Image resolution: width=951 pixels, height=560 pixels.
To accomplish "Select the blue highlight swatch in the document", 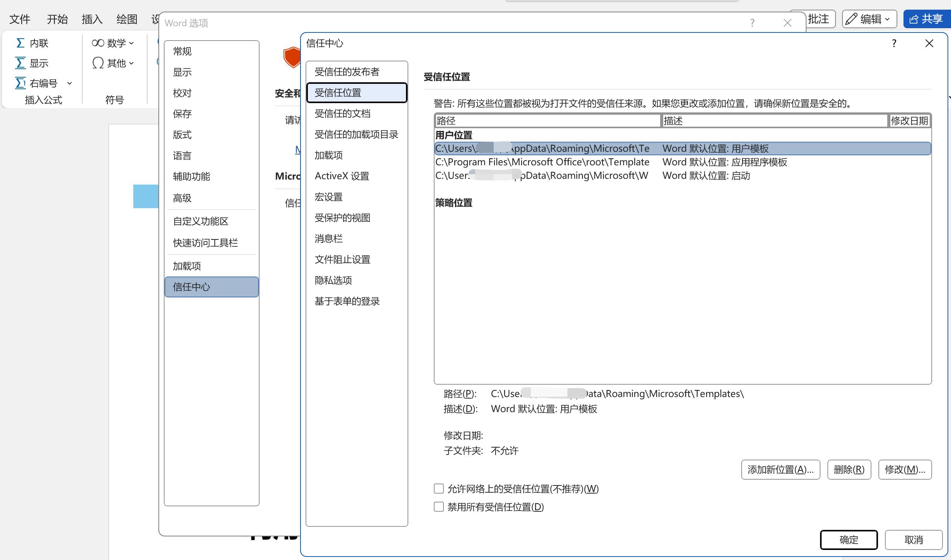I will tap(146, 196).
